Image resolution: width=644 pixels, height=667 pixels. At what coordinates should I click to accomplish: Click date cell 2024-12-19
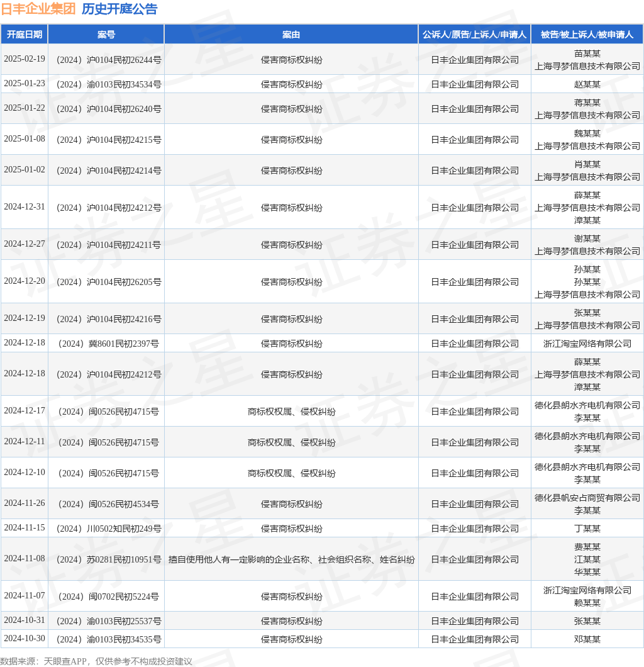click(x=25, y=318)
